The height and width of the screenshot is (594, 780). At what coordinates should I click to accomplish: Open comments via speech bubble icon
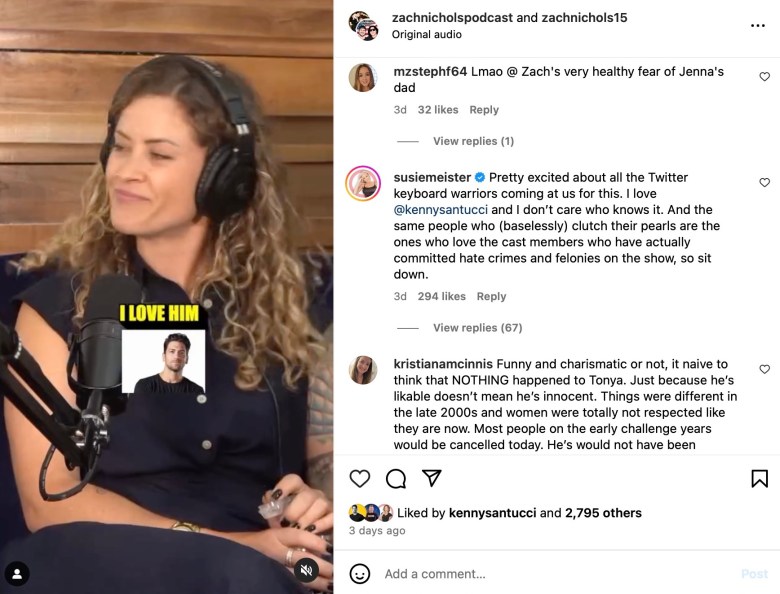point(396,479)
